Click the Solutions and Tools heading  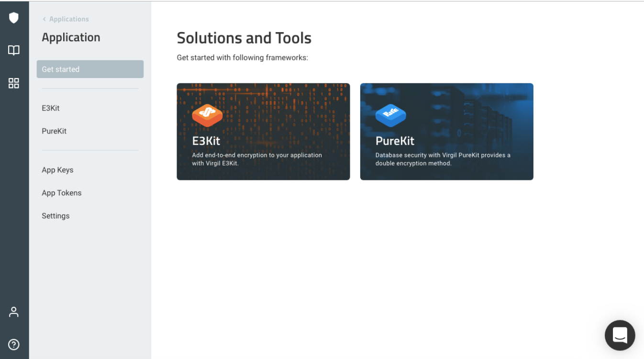(x=244, y=38)
